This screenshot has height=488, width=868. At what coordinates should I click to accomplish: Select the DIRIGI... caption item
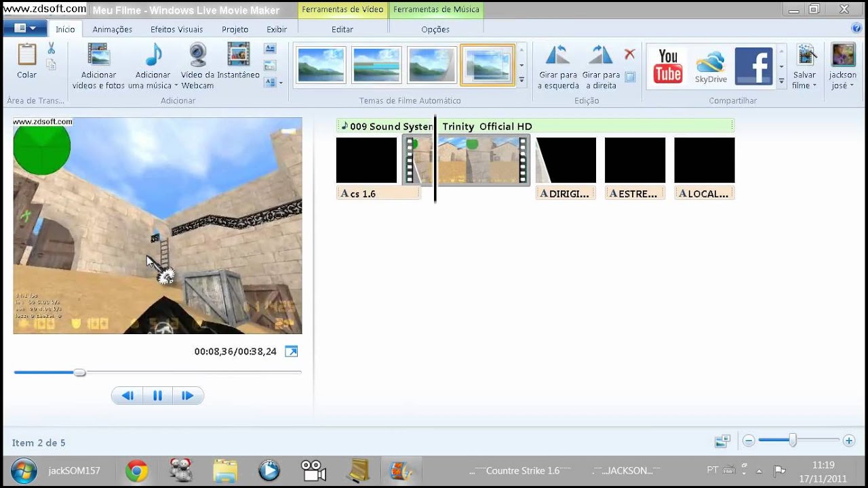point(566,193)
